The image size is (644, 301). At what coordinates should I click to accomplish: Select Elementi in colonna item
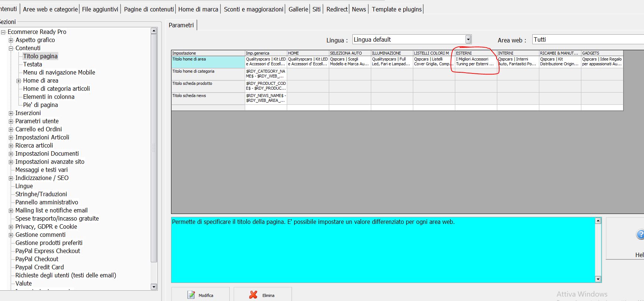point(49,97)
